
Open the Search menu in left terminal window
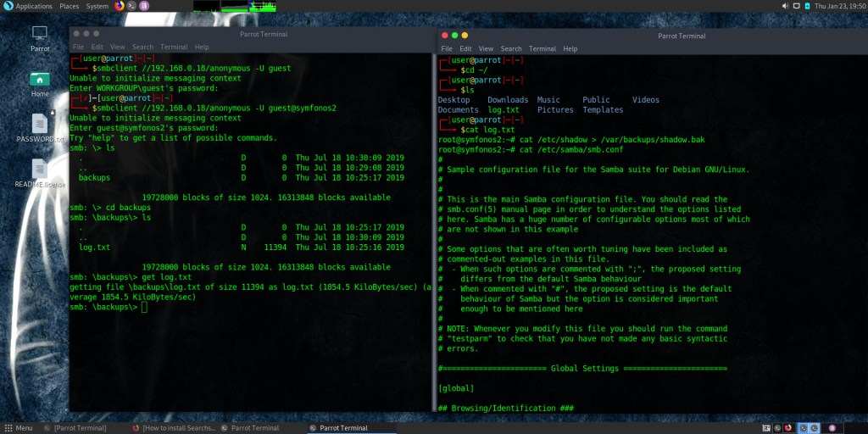(142, 47)
